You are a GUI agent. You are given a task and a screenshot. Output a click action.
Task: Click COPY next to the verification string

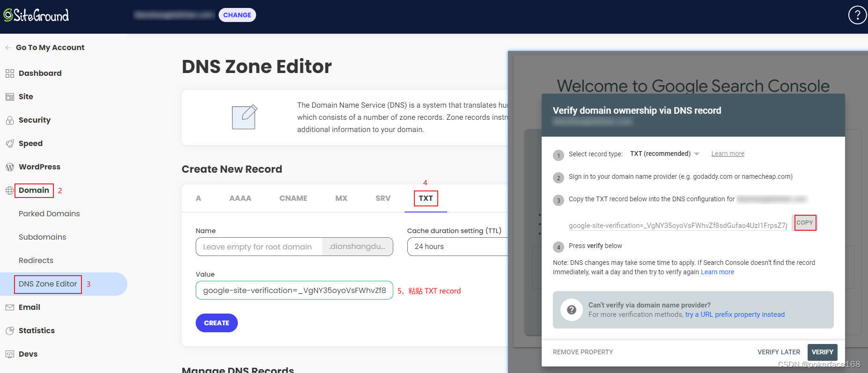click(x=804, y=223)
